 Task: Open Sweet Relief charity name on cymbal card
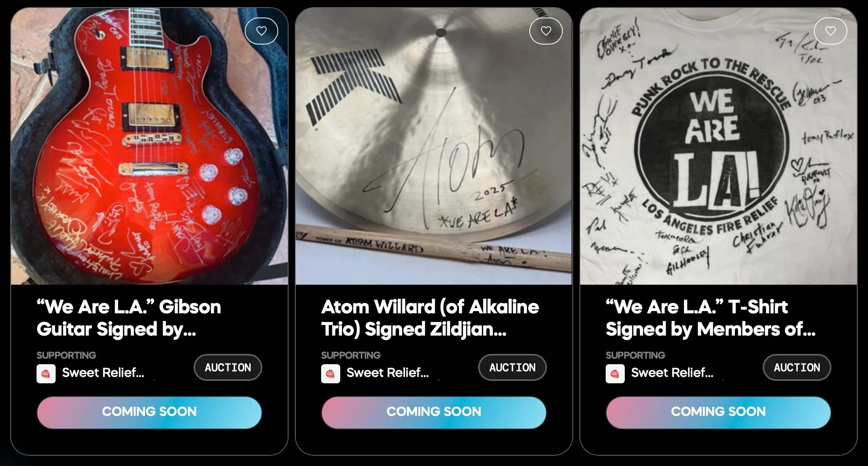click(x=388, y=373)
